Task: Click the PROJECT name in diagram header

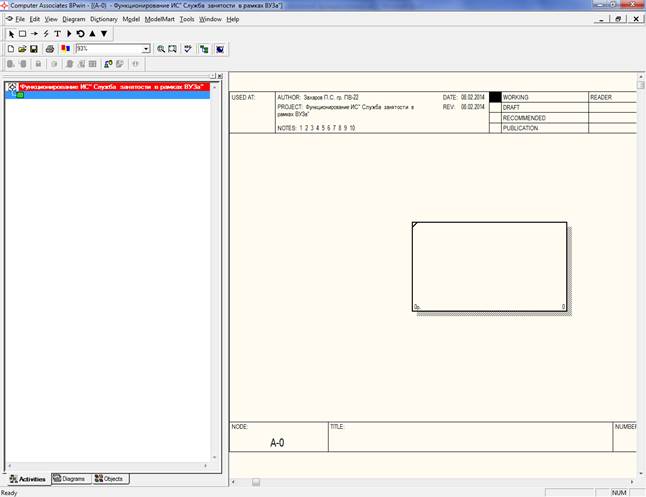Action: click(x=345, y=110)
